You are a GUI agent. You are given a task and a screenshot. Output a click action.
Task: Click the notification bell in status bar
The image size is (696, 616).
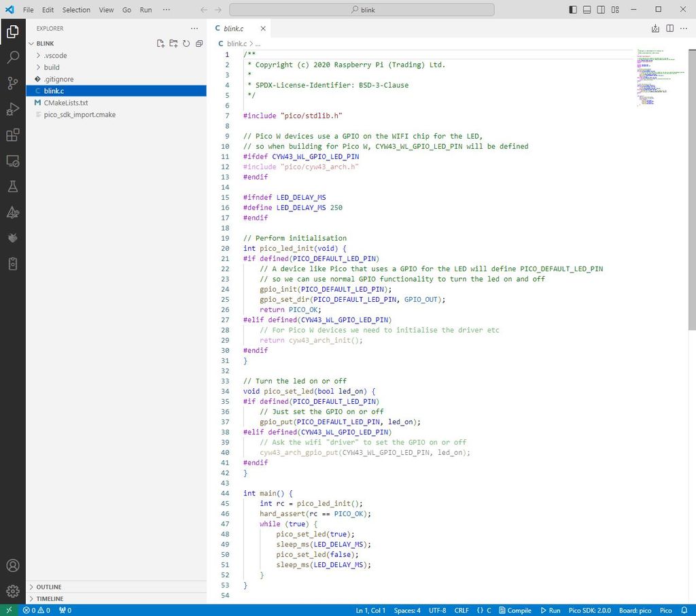(684, 610)
